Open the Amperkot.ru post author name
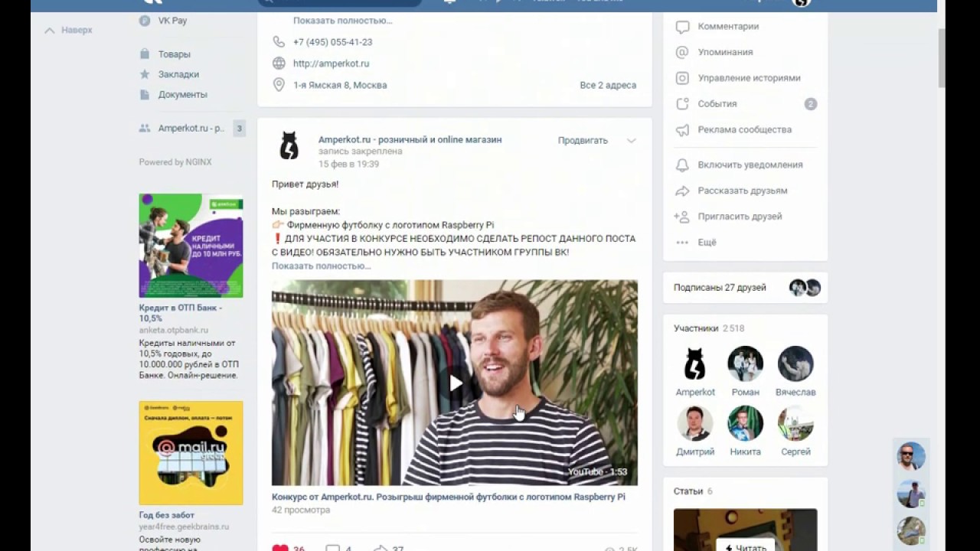This screenshot has height=551, width=980. [410, 140]
